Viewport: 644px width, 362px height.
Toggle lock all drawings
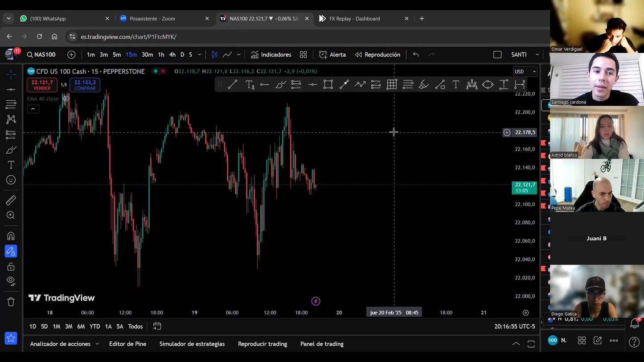11,267
